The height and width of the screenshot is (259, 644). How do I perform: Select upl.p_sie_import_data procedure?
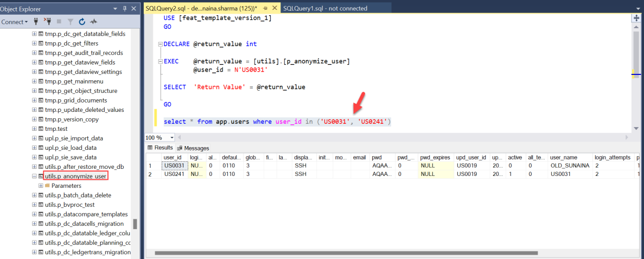74,138
